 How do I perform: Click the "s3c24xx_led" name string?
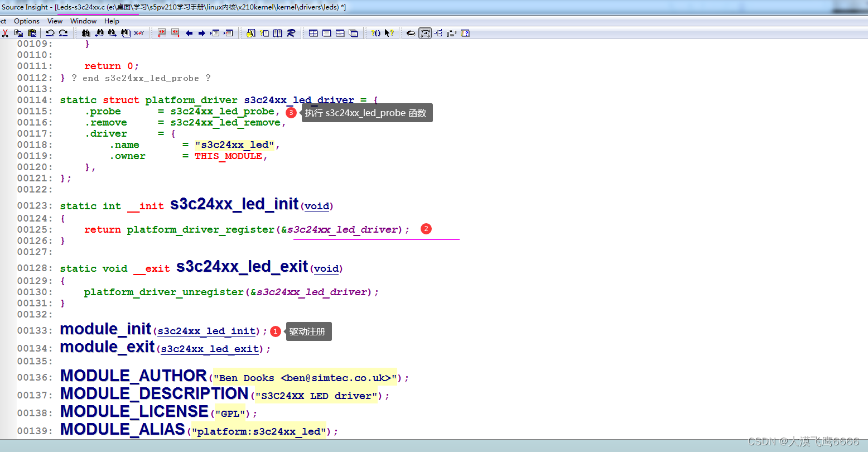(x=235, y=145)
